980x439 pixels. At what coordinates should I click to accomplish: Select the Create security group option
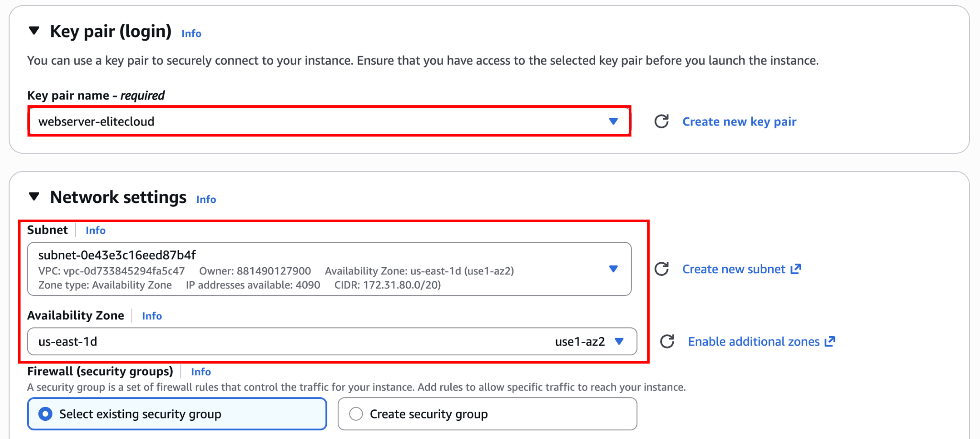click(356, 414)
